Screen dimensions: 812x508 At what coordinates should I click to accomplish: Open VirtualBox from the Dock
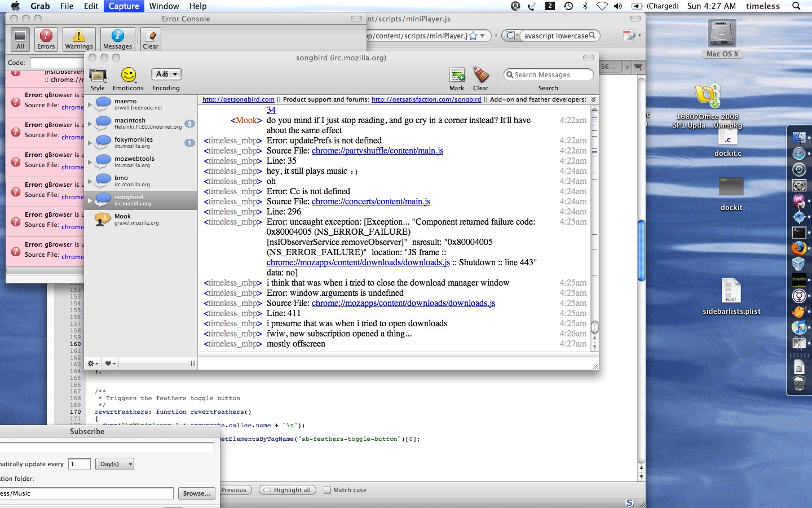click(799, 264)
